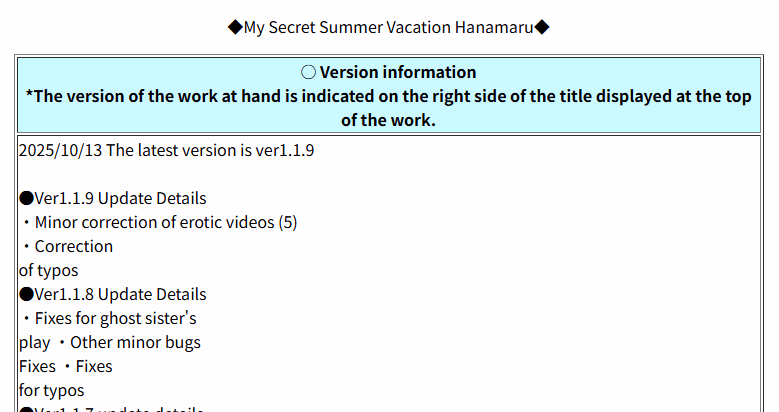Click "Minor correction of erotic videos (5)"
Viewport: 779px width, 412px height.
coord(166,222)
